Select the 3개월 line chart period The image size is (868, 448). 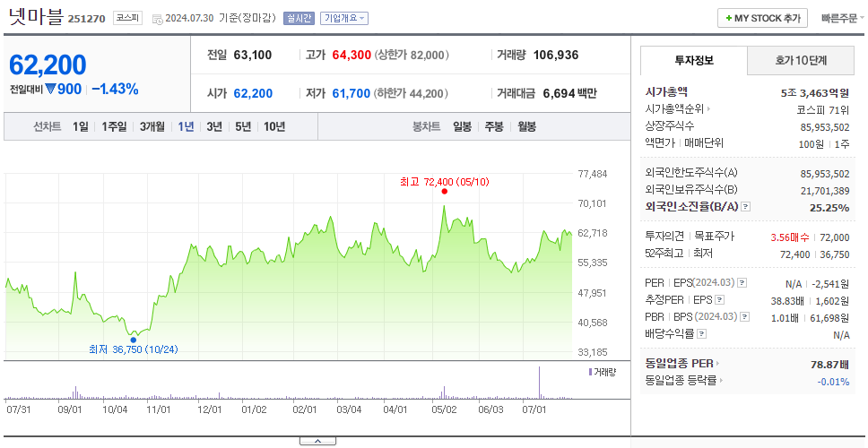152,126
